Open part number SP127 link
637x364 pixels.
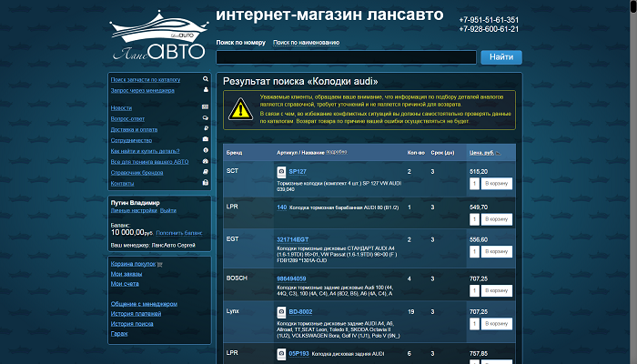point(298,171)
